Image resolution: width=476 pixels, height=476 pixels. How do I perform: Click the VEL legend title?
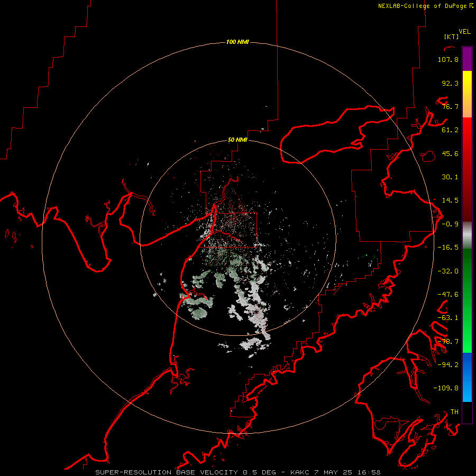click(x=464, y=32)
